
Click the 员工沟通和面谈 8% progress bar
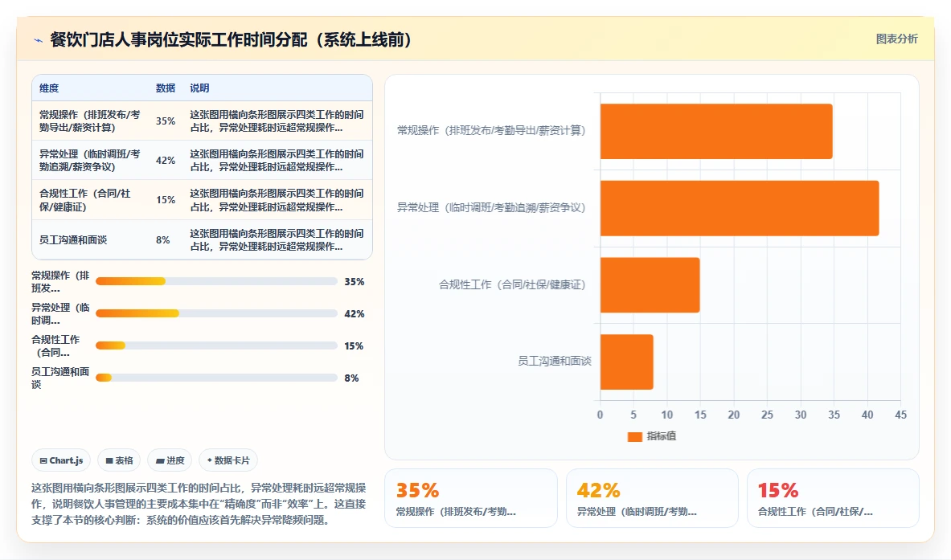tap(216, 378)
